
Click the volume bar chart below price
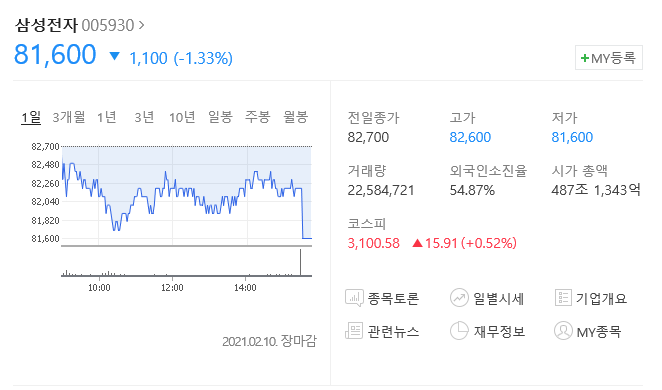click(x=187, y=263)
